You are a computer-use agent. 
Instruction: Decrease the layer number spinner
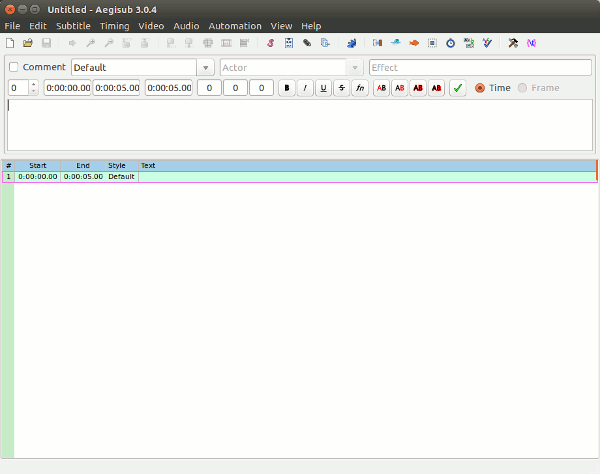click(34, 91)
